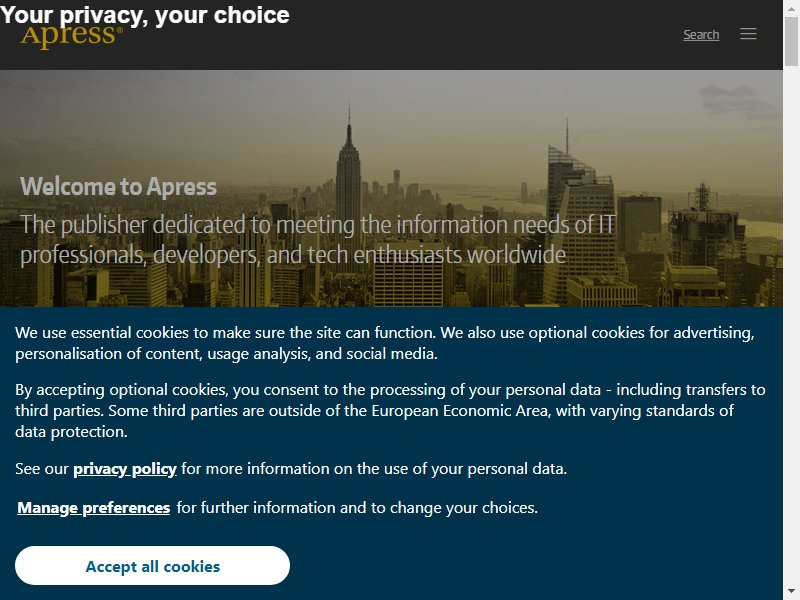Click the Apress logo
This screenshot has height=600, width=800.
pos(72,37)
